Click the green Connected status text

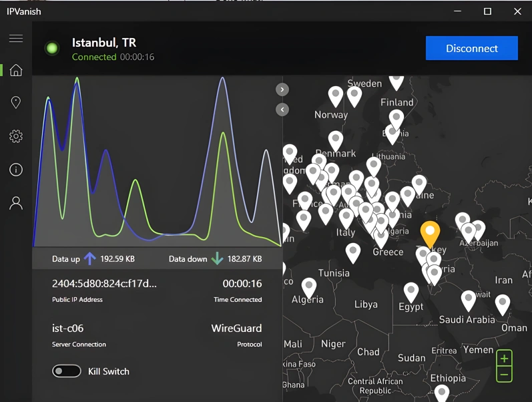point(94,57)
